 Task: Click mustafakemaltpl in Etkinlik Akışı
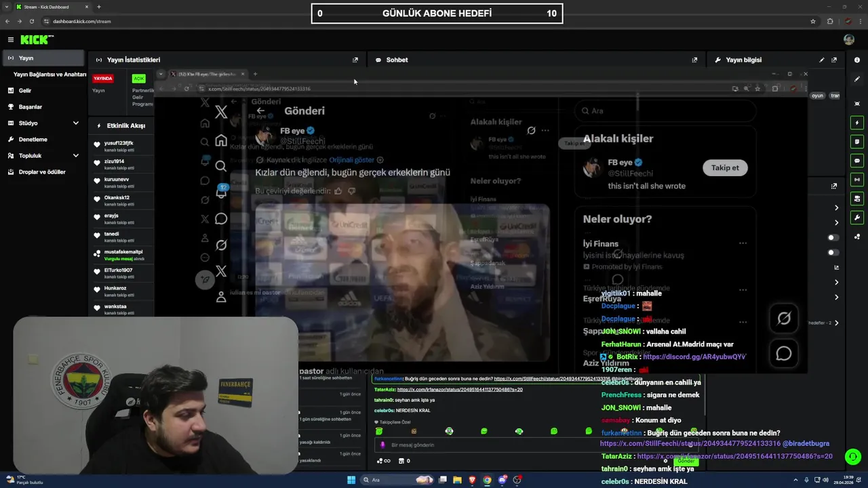coord(123,252)
